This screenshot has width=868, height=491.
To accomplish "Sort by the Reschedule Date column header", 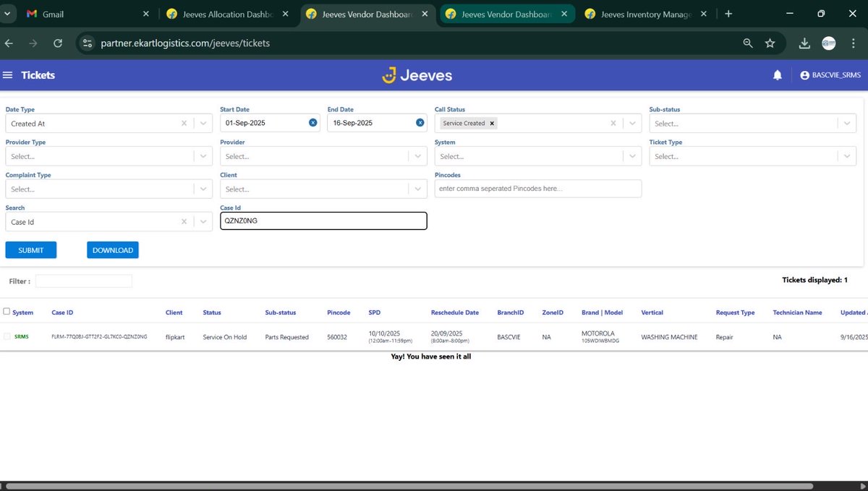I will tap(455, 312).
